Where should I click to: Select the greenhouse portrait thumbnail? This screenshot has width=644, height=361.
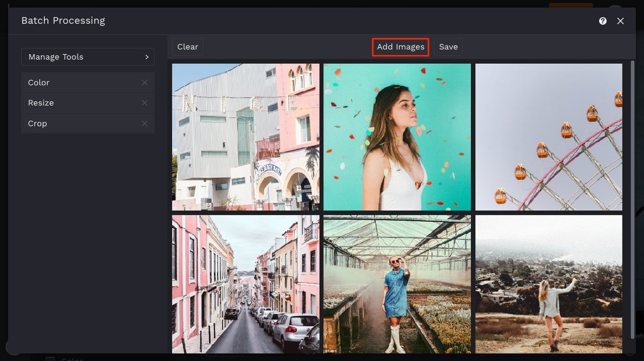click(x=397, y=285)
